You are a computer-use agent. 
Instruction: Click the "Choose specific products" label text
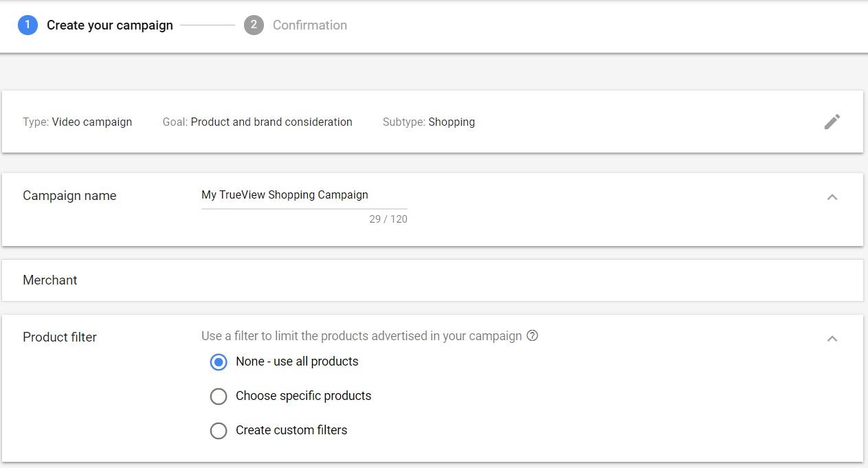(x=303, y=396)
